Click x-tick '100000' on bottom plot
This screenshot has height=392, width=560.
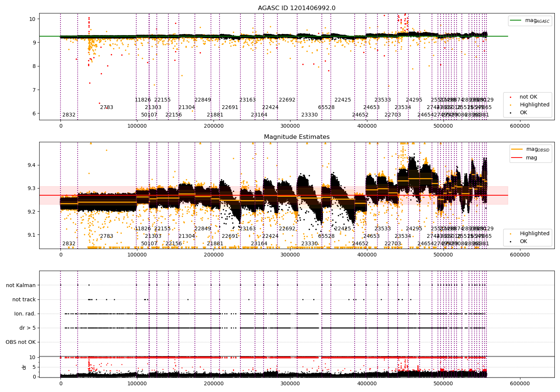point(137,383)
